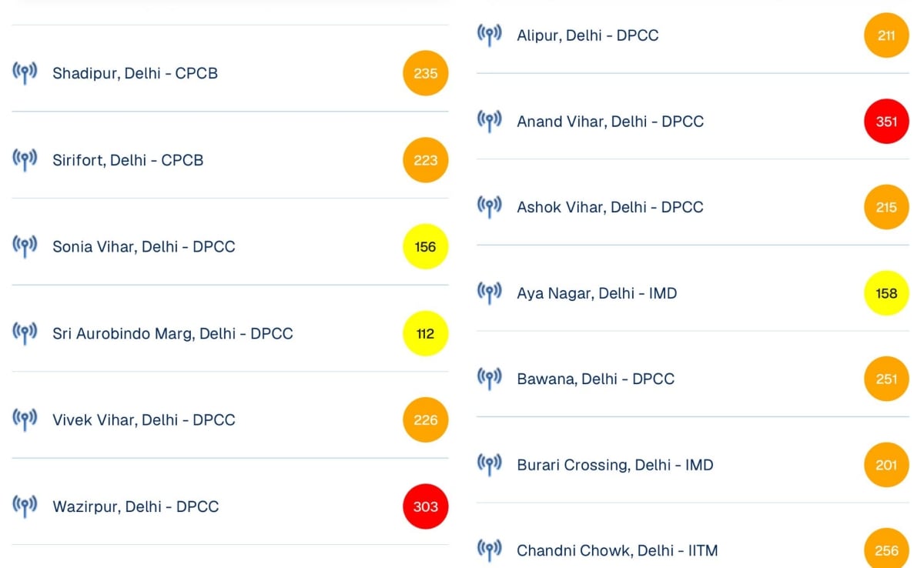
Task: Click the signal icon next to Sonia Vihar
Action: click(25, 246)
